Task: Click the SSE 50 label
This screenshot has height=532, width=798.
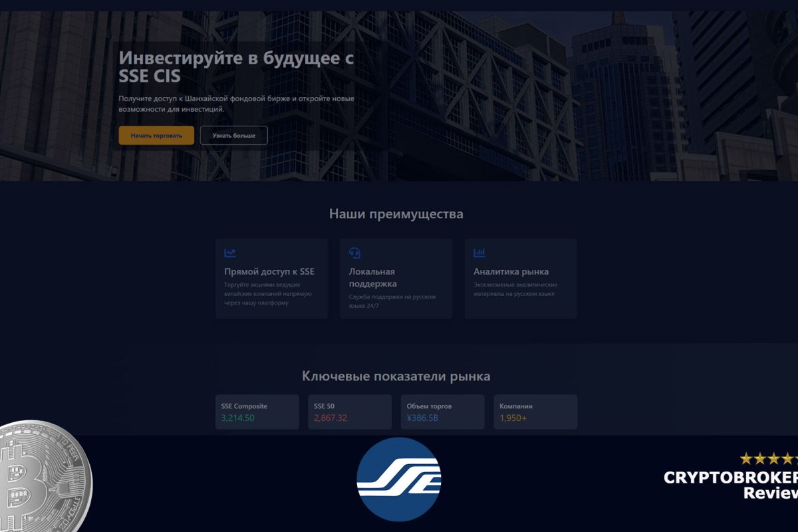Action: click(325, 406)
